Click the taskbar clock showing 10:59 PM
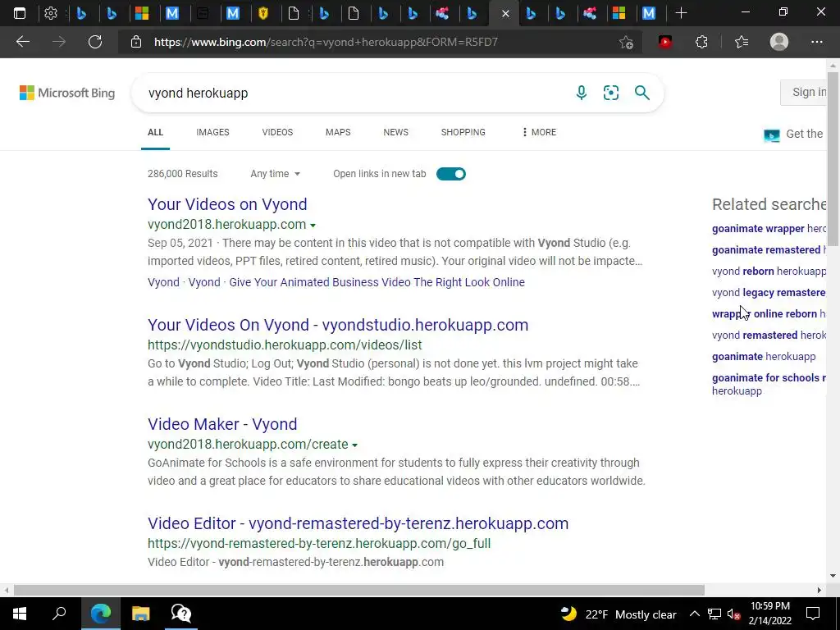 pos(769,614)
